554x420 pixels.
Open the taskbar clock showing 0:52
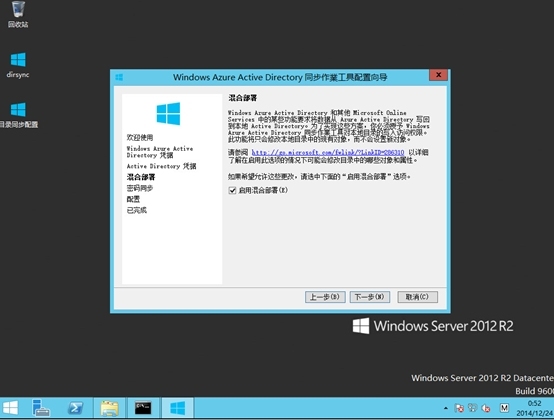535,408
